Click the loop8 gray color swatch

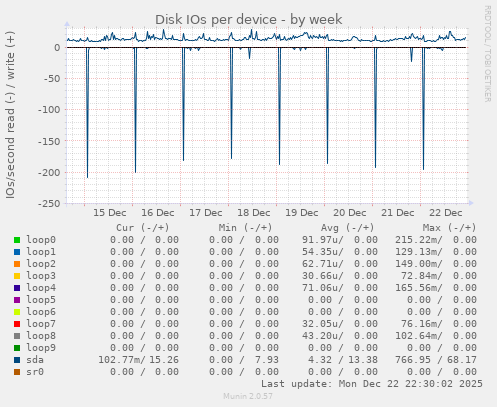pos(17,336)
